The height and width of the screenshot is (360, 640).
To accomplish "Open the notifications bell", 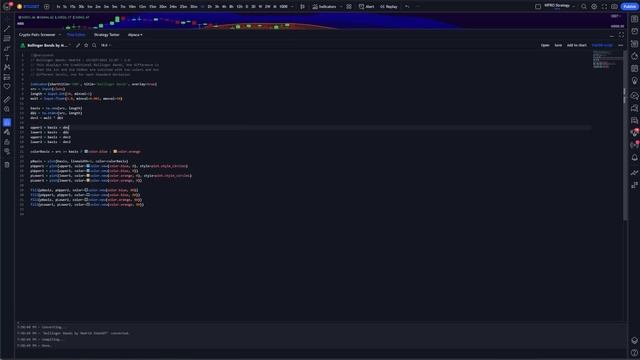I will 634,157.
